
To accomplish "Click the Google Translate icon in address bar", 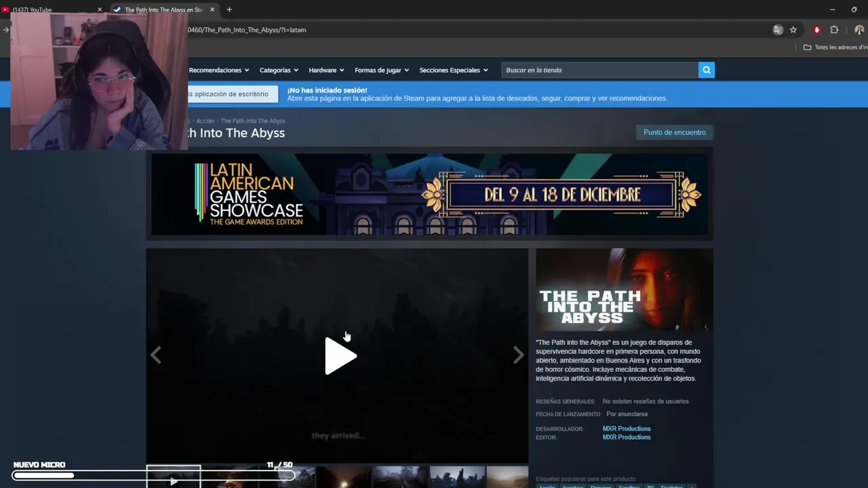I will 778,30.
